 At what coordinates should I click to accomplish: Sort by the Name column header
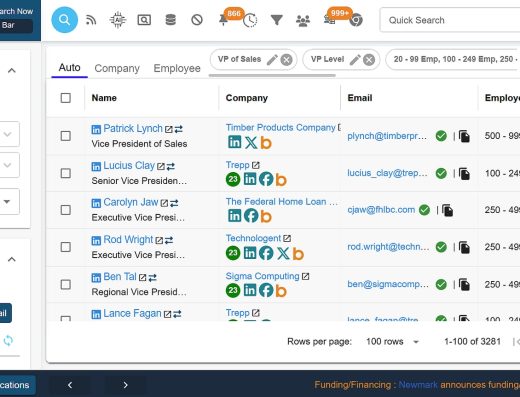point(104,98)
